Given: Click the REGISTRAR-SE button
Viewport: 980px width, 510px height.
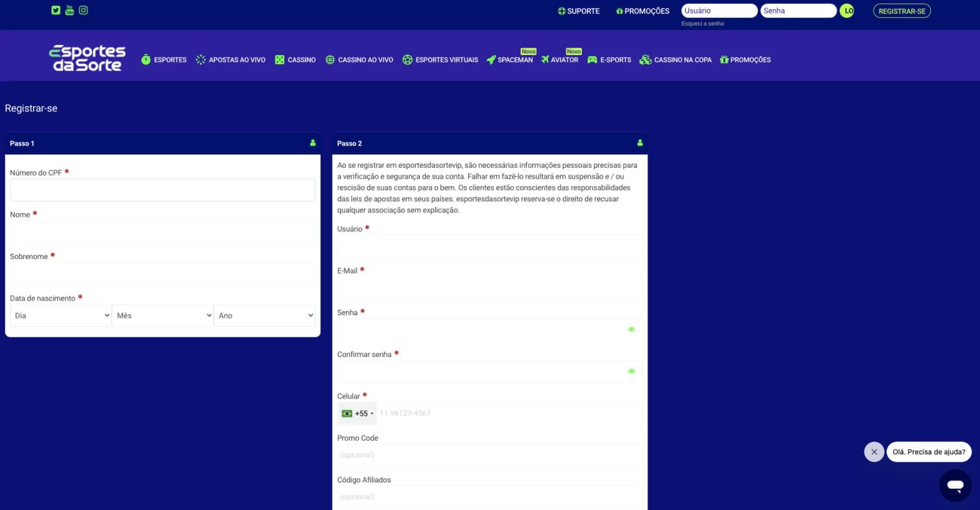Looking at the screenshot, I should [x=902, y=11].
